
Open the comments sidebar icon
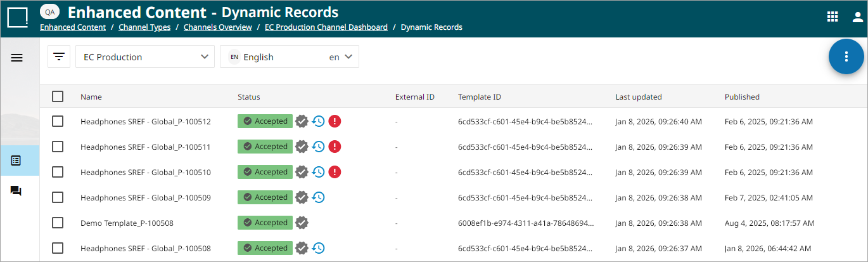16,190
